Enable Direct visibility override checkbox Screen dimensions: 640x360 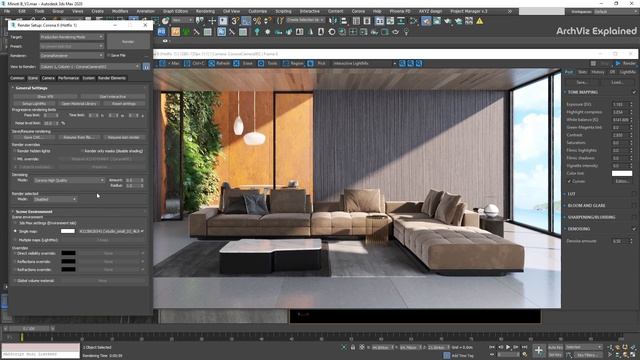tap(15, 253)
